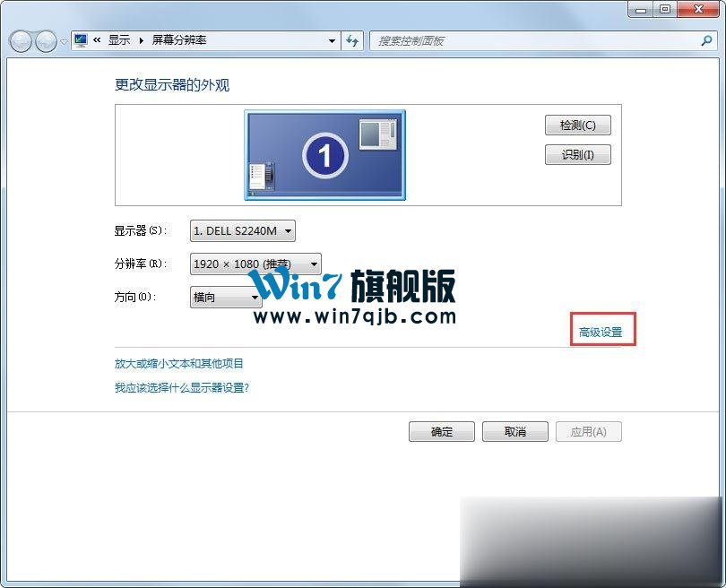Close the window with X button
This screenshot has height=588, width=726.
tap(698, 9)
